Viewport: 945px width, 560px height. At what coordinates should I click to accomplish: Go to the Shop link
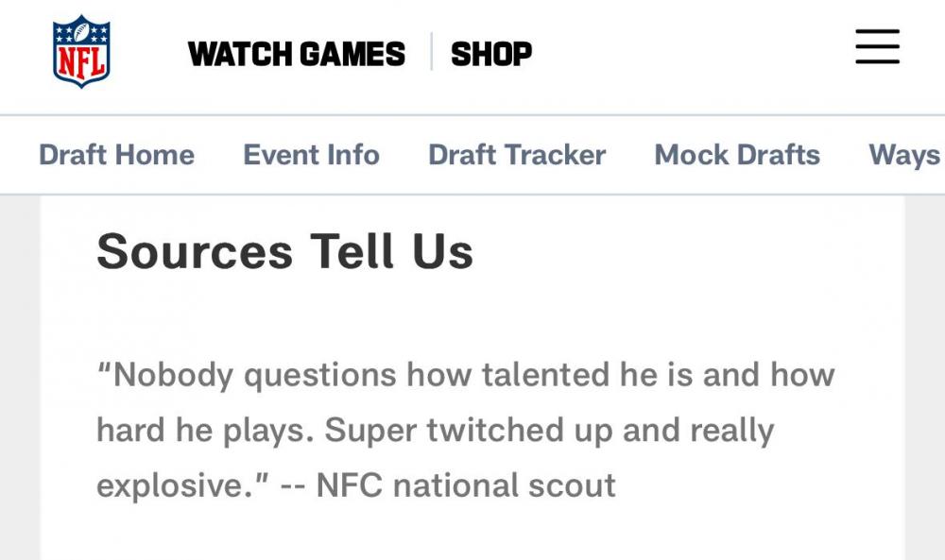(491, 54)
